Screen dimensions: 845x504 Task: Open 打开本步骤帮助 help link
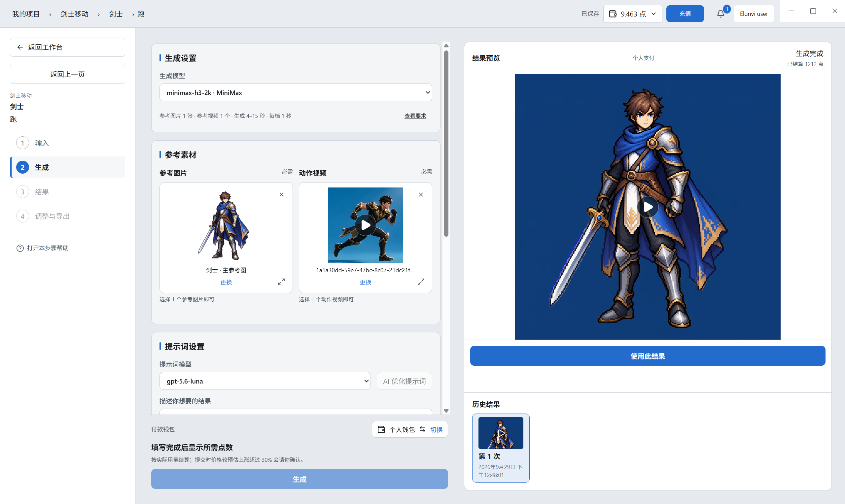43,248
